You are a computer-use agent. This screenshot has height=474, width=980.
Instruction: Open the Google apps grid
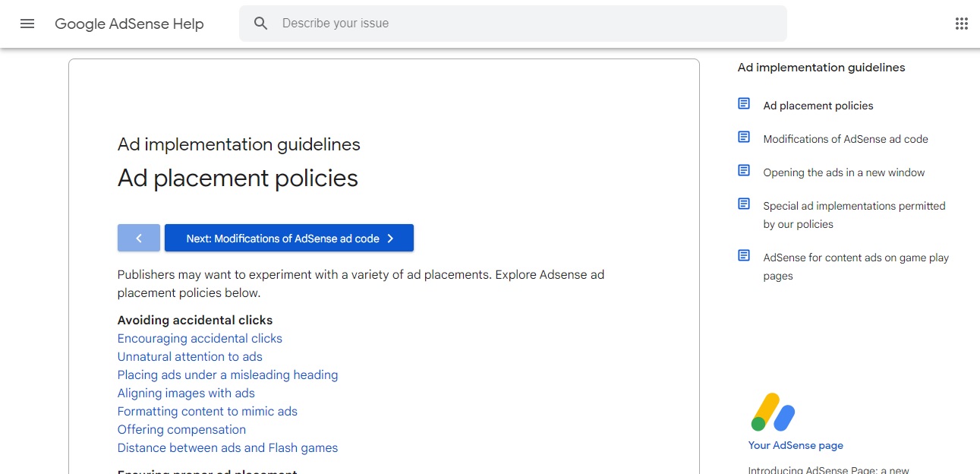(x=962, y=24)
